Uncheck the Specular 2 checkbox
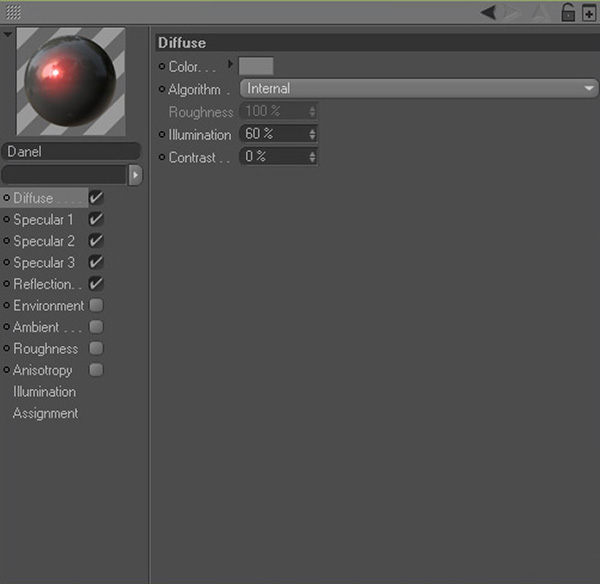 point(96,241)
